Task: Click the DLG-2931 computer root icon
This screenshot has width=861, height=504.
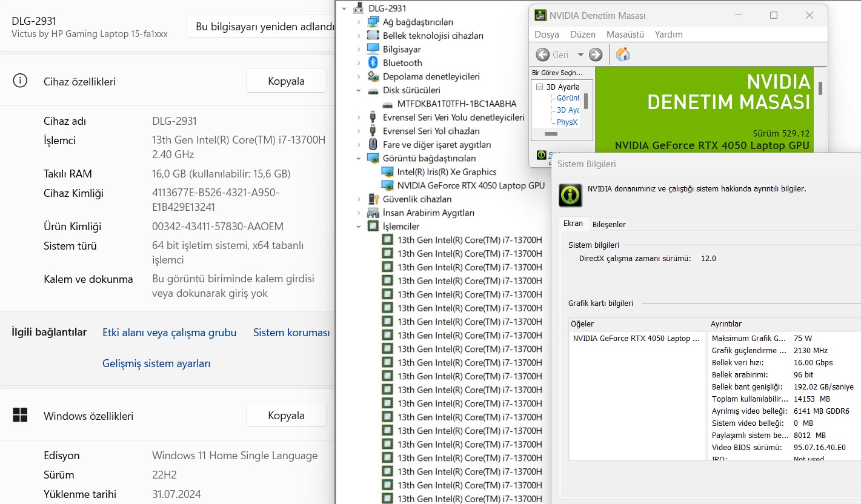Action: coord(359,8)
